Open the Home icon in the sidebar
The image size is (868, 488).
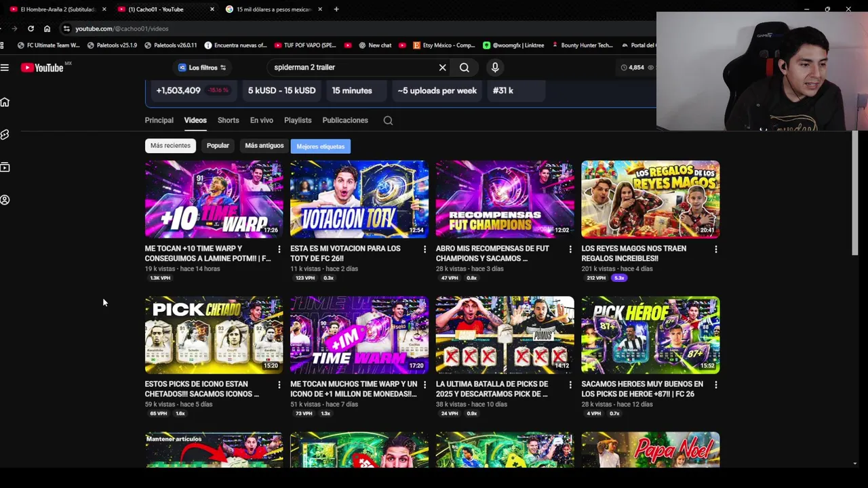pyautogui.click(x=5, y=102)
